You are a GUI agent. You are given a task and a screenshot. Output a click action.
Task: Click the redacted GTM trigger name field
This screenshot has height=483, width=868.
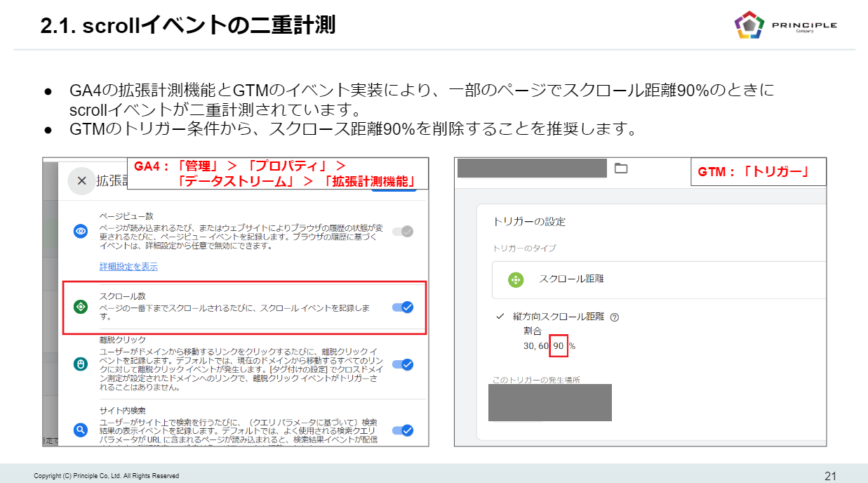[x=531, y=168]
